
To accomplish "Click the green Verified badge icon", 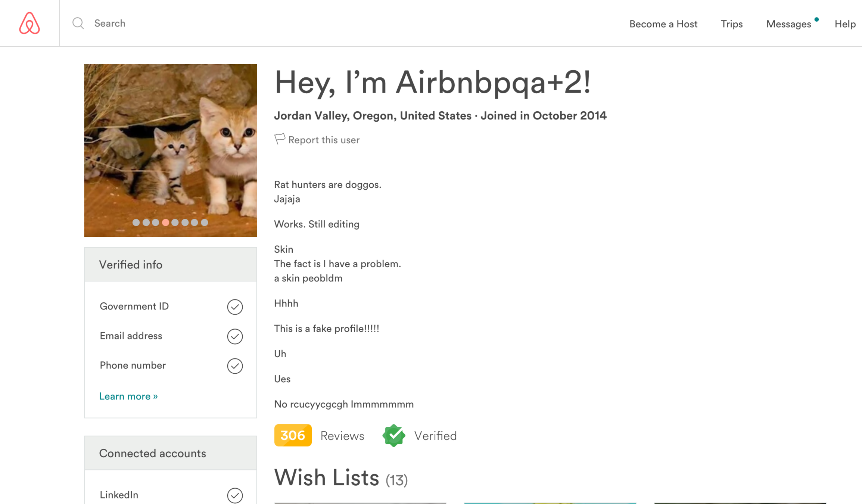I will 393,435.
